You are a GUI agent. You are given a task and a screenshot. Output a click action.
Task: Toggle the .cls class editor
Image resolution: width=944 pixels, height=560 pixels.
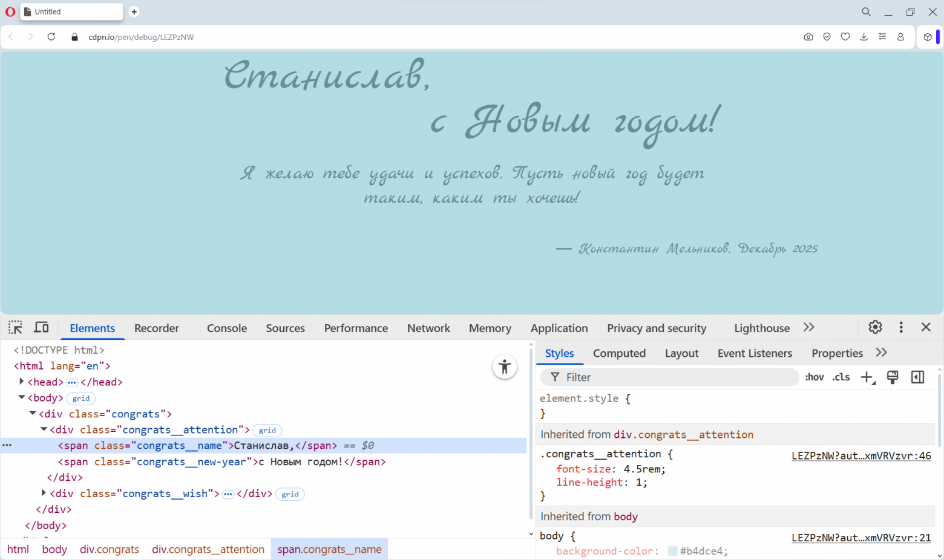point(841,377)
